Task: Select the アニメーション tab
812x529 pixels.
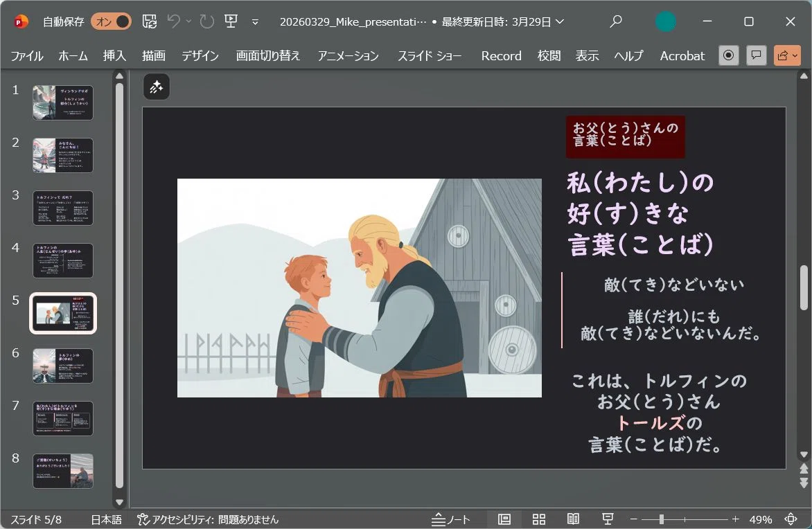Action: [348, 56]
